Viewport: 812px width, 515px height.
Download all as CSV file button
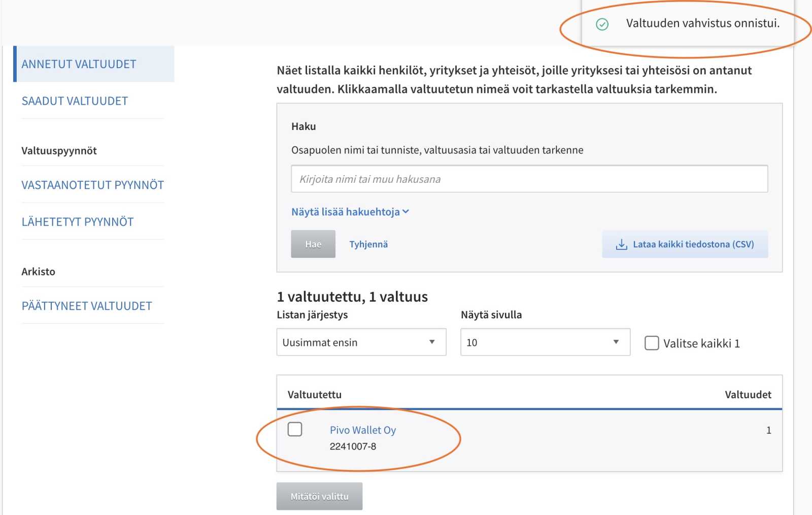(685, 244)
